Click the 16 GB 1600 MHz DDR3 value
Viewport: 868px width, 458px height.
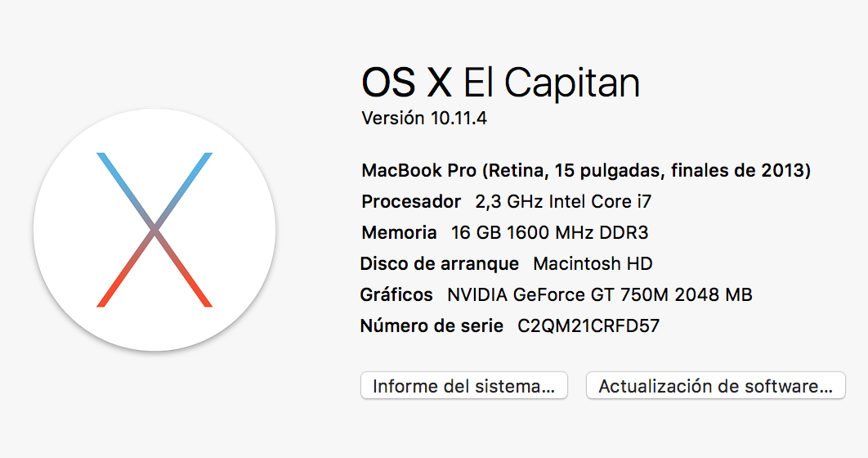click(549, 233)
